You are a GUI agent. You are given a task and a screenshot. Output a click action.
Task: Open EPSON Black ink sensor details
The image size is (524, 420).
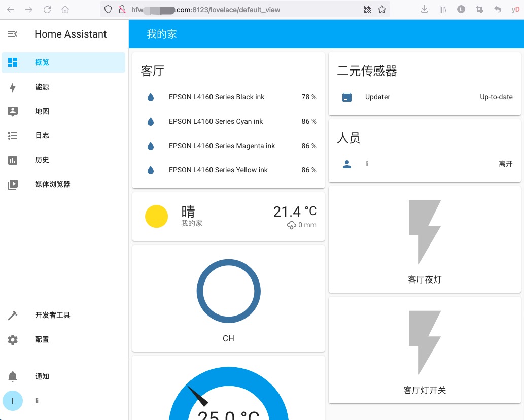[229, 97]
